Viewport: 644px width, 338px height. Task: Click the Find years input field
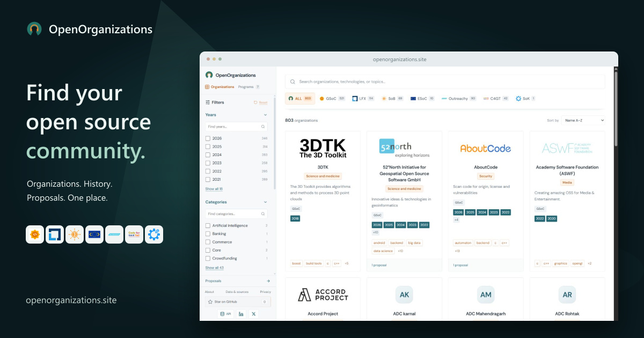coord(237,127)
